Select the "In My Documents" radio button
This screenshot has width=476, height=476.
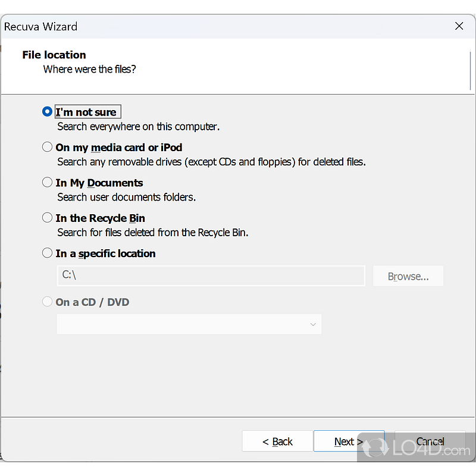pos(48,183)
